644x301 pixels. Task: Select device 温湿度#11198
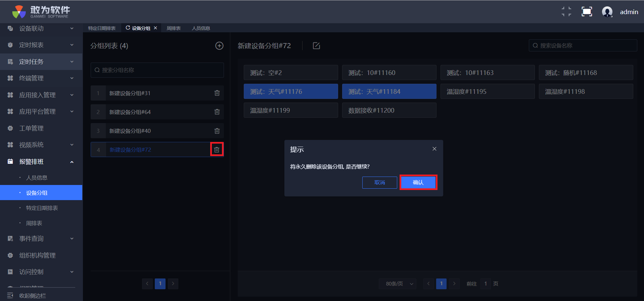tap(586, 91)
